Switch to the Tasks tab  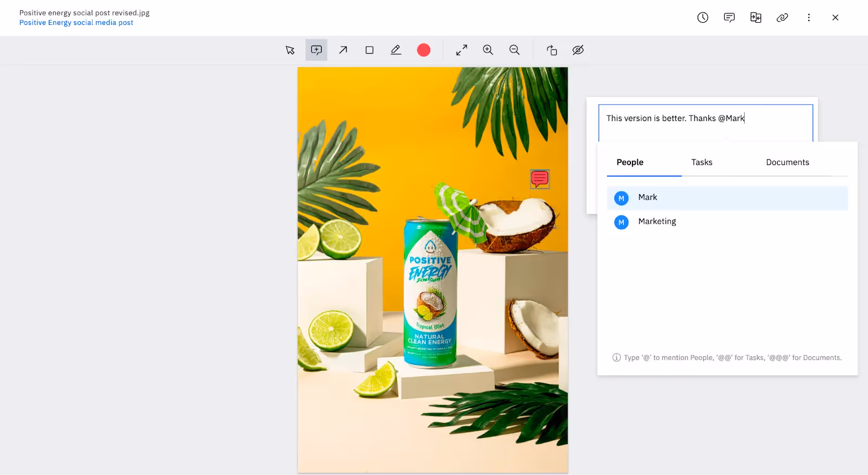point(701,162)
